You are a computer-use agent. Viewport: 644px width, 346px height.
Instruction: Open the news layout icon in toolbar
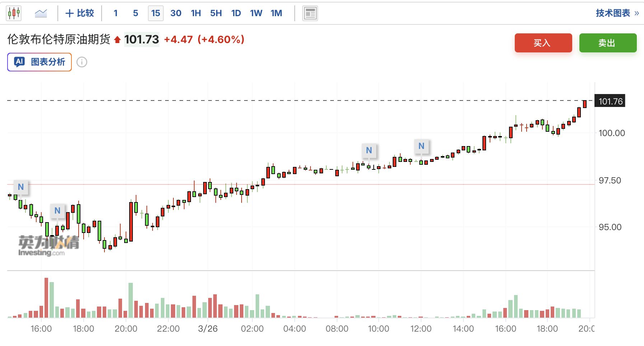click(310, 14)
